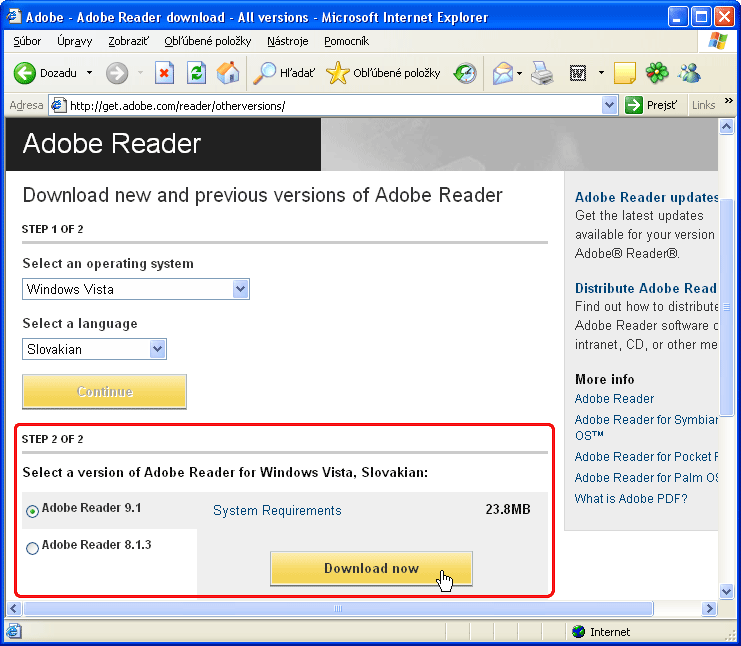
Task: Refresh the page with the green arrows icon
Action: [x=196, y=73]
